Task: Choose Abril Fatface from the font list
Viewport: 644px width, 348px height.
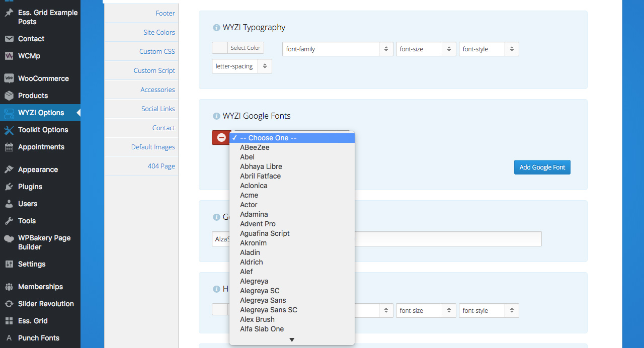Action: pos(292,176)
